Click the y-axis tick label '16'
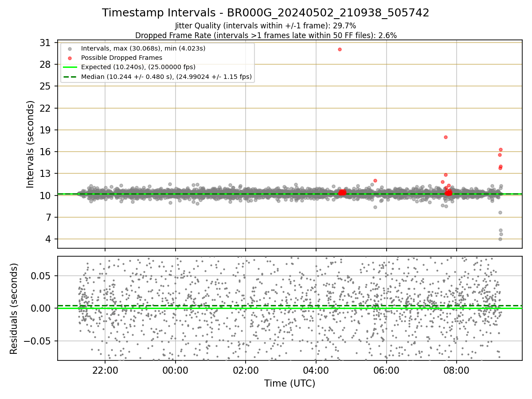532x399 pixels. coord(45,152)
